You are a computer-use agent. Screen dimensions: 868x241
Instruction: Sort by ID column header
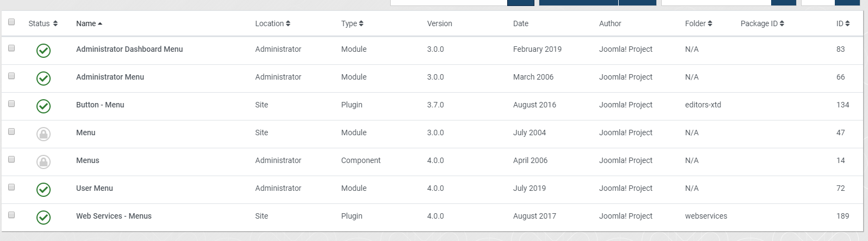point(843,23)
